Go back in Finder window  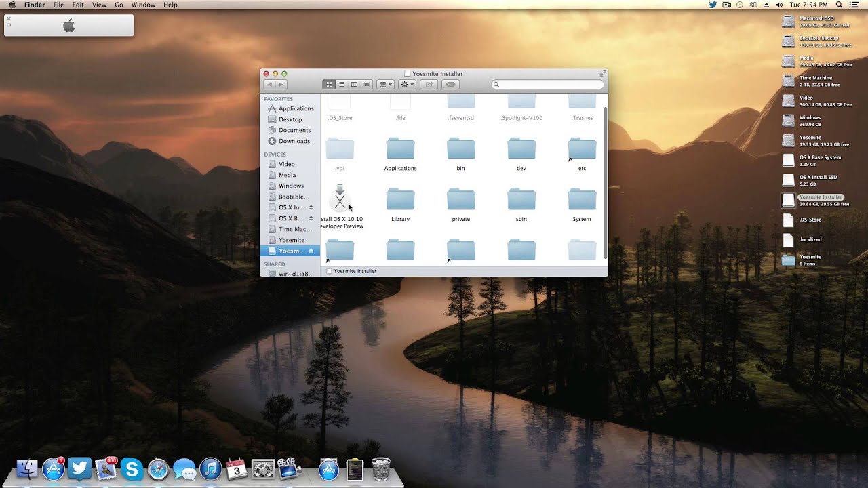(269, 84)
